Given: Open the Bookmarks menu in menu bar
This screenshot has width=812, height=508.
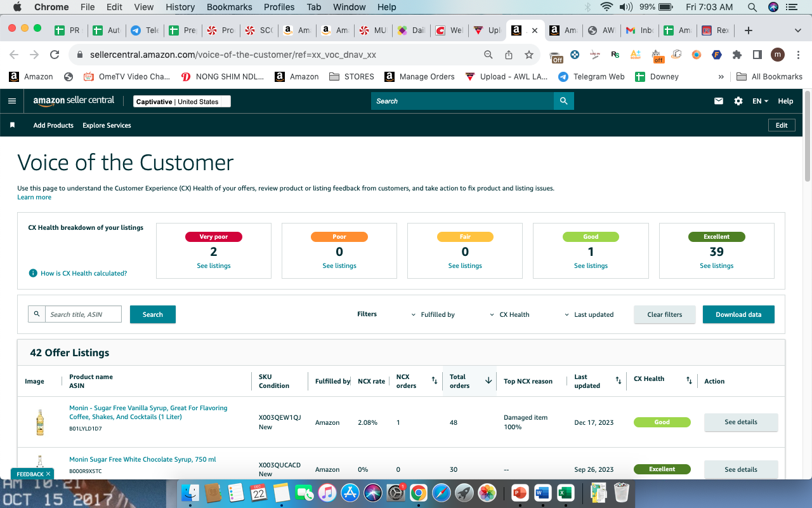Looking at the screenshot, I should click(230, 7).
